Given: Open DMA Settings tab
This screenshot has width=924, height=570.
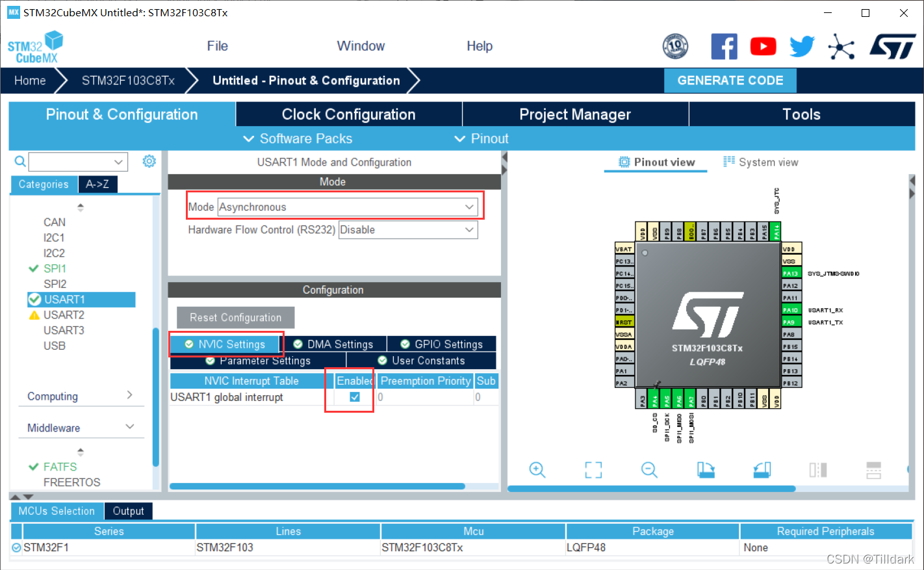Looking at the screenshot, I should (x=333, y=344).
